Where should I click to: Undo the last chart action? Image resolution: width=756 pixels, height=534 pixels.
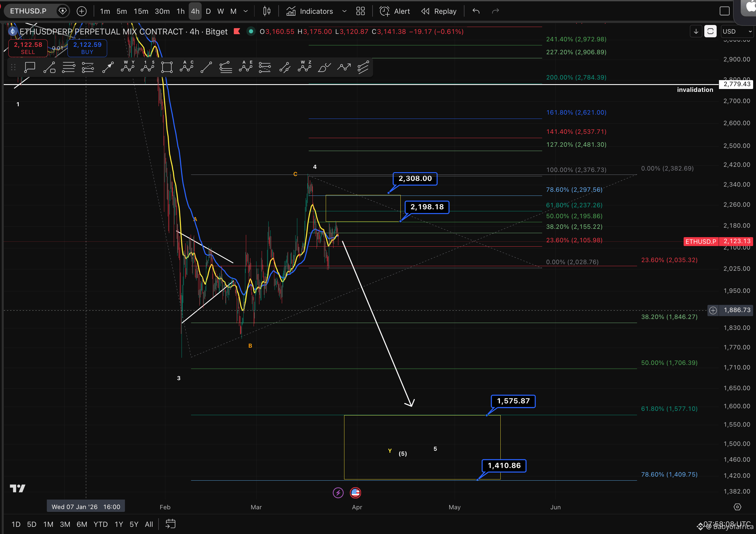click(476, 11)
